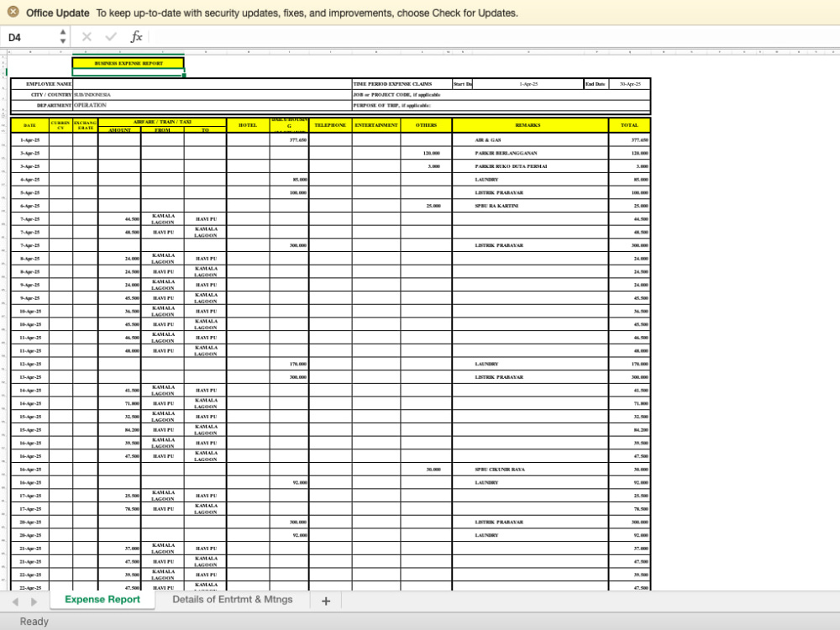840x630 pixels.
Task: Select the 6-Apr-25 date cell
Action: point(30,206)
